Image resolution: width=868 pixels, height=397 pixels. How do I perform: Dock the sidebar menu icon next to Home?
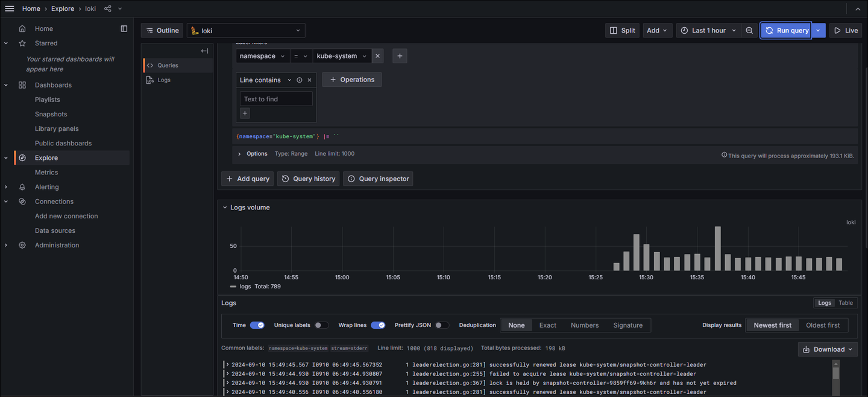(124, 28)
